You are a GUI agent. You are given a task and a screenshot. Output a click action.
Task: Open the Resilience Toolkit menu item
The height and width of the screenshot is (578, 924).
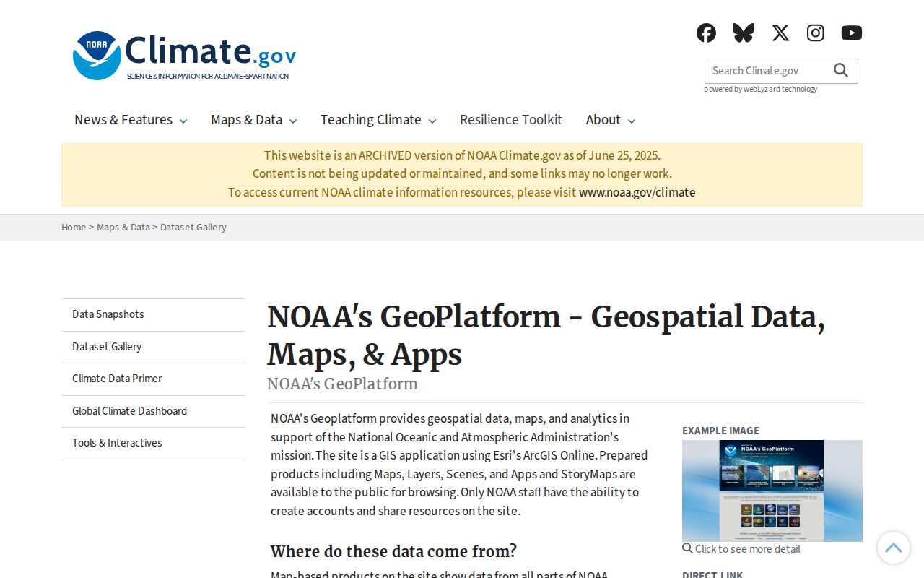pos(511,120)
